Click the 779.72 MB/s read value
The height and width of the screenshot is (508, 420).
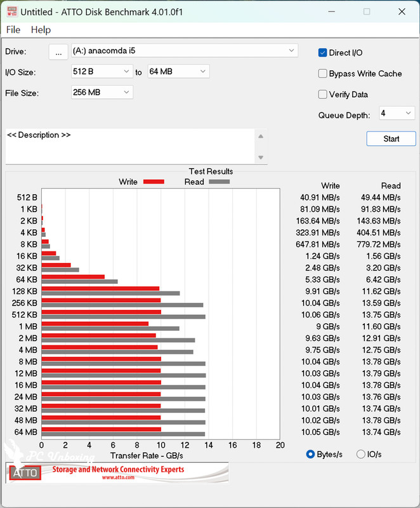tap(379, 244)
